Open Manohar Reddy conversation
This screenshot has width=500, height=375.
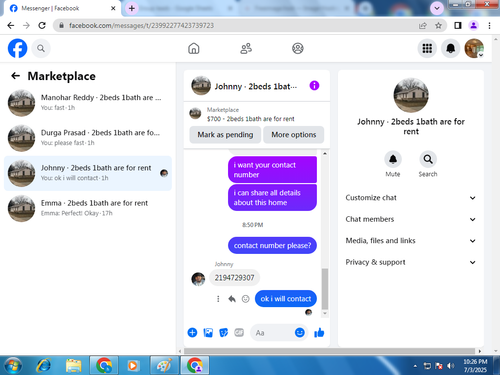coord(88,103)
